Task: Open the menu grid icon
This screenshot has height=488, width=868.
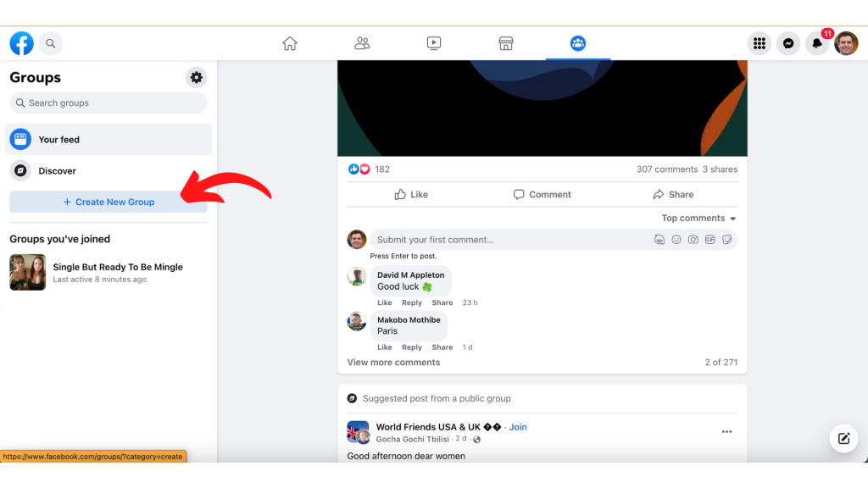Action: coord(759,43)
